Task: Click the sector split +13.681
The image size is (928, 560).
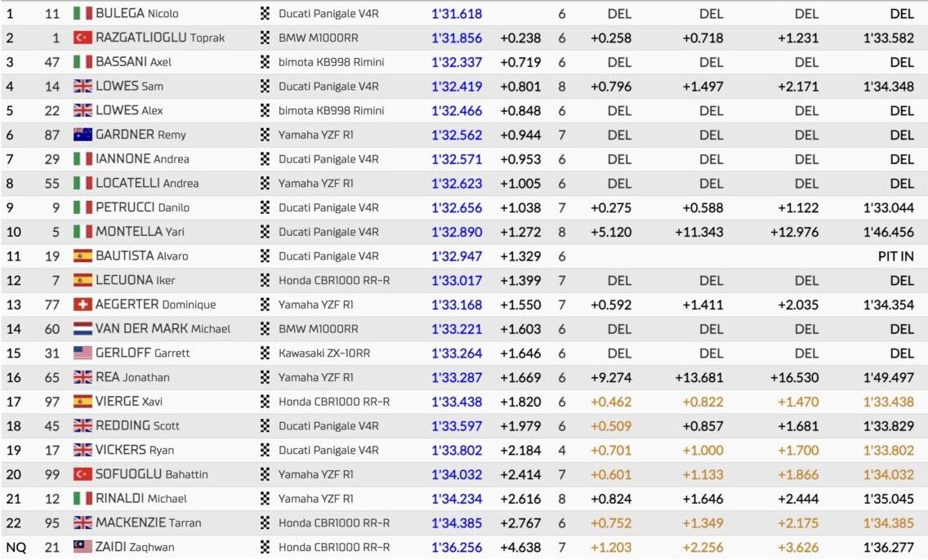Action: click(699, 376)
